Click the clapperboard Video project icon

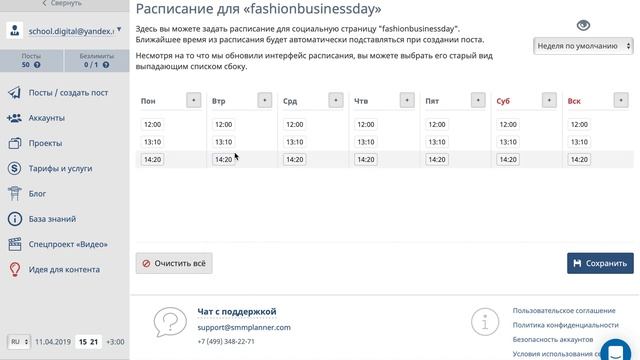click(x=14, y=244)
